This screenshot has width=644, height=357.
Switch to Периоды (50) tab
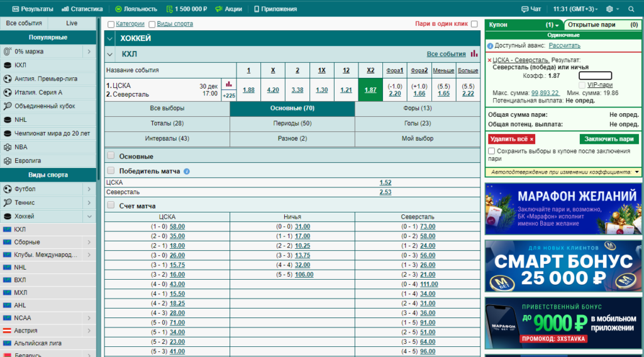[x=292, y=123]
